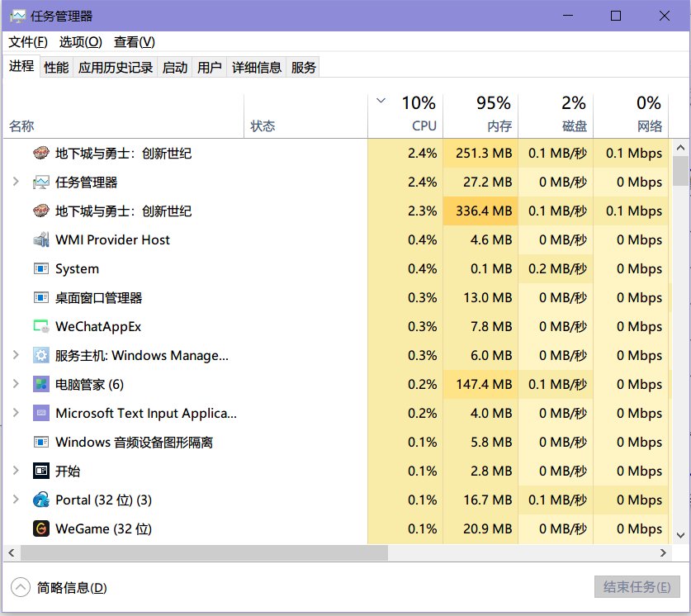Expand the 电脑管家 (6) process group
691x616 pixels.
coord(16,384)
